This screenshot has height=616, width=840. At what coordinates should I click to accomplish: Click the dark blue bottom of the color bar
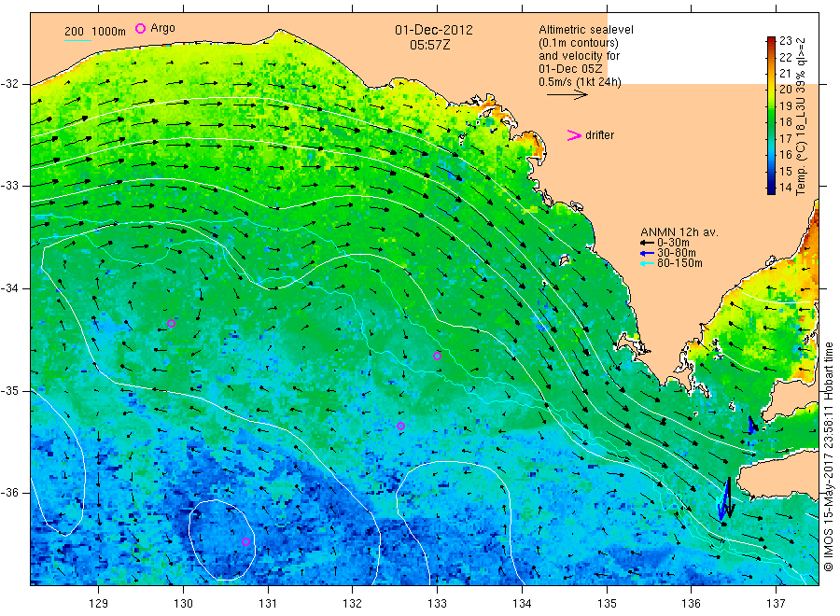pyautogui.click(x=771, y=189)
